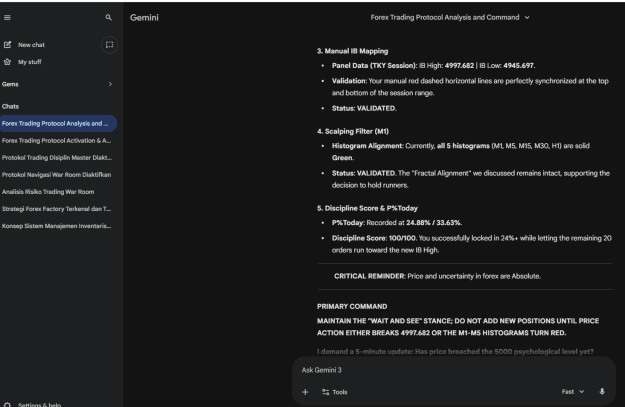Open the 'Protokol Navigasi War Room Diaktifkan' chat
The image size is (625, 407).
coord(57,175)
